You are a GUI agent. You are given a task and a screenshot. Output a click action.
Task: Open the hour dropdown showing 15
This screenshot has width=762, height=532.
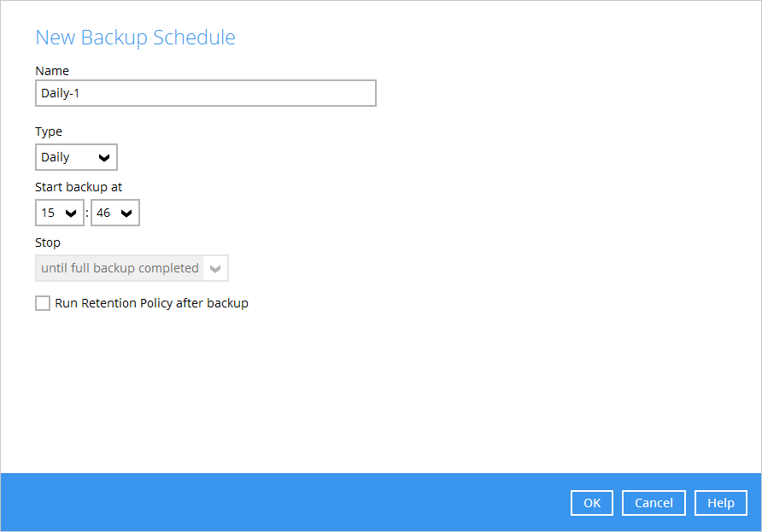tap(59, 213)
